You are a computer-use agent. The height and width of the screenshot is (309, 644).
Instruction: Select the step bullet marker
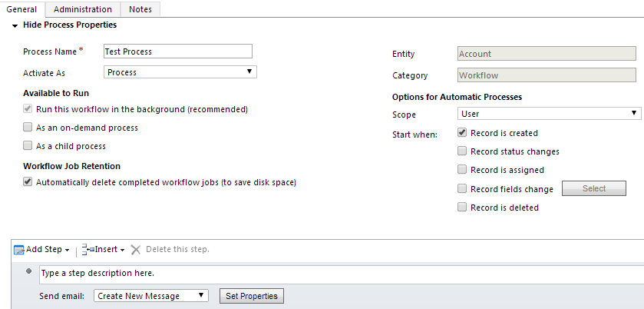coord(28,271)
